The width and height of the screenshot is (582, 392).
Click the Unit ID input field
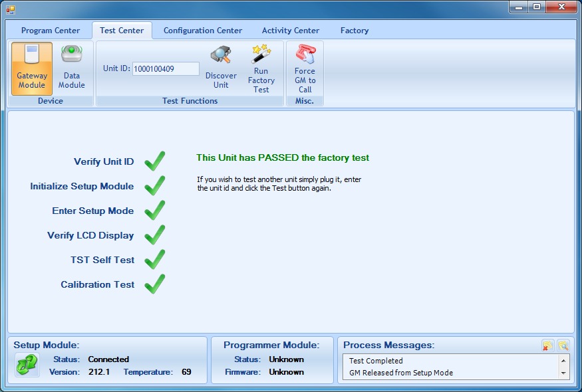pos(166,68)
